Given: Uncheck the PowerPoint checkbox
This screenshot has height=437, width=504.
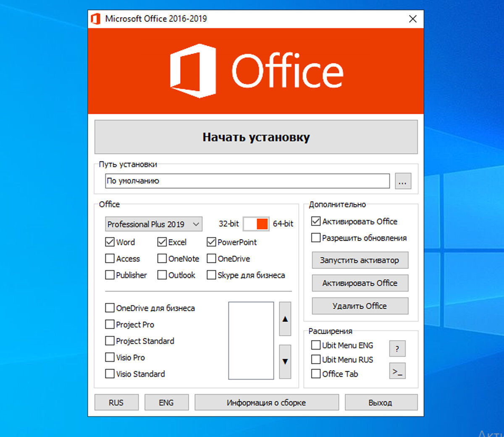Looking at the screenshot, I should pos(211,242).
